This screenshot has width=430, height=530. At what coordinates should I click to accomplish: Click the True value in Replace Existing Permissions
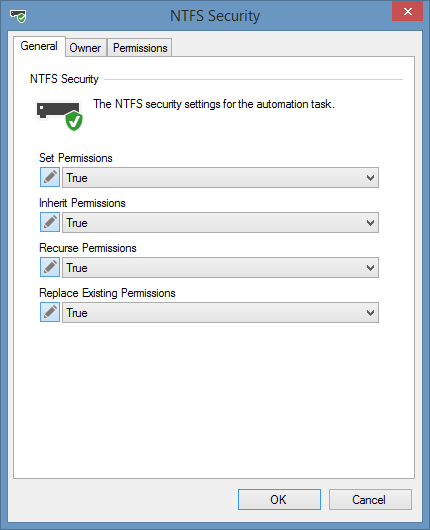(77, 313)
